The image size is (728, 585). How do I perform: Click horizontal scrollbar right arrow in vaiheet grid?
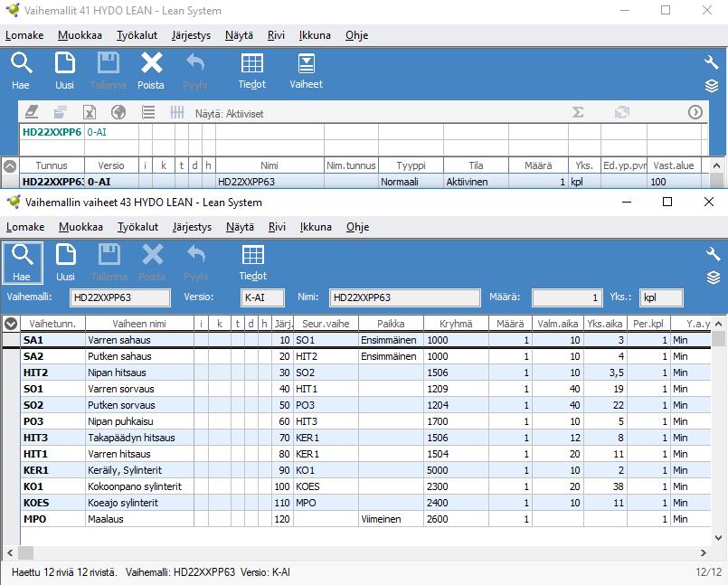pos(704,553)
